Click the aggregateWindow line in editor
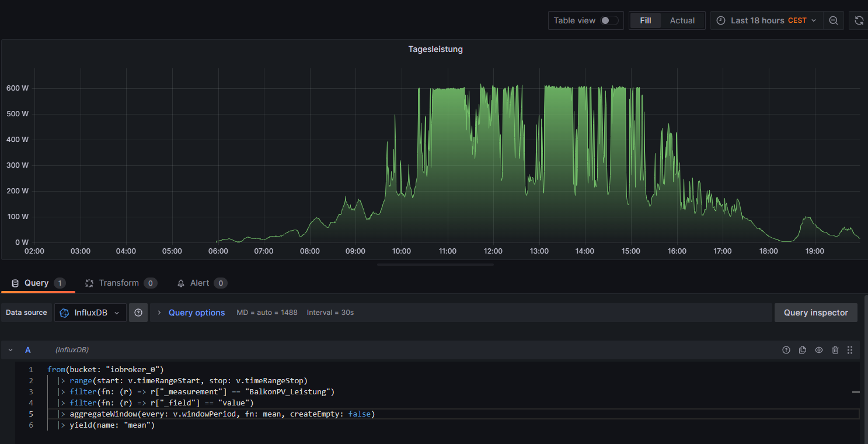The width and height of the screenshot is (868, 444). click(216, 414)
